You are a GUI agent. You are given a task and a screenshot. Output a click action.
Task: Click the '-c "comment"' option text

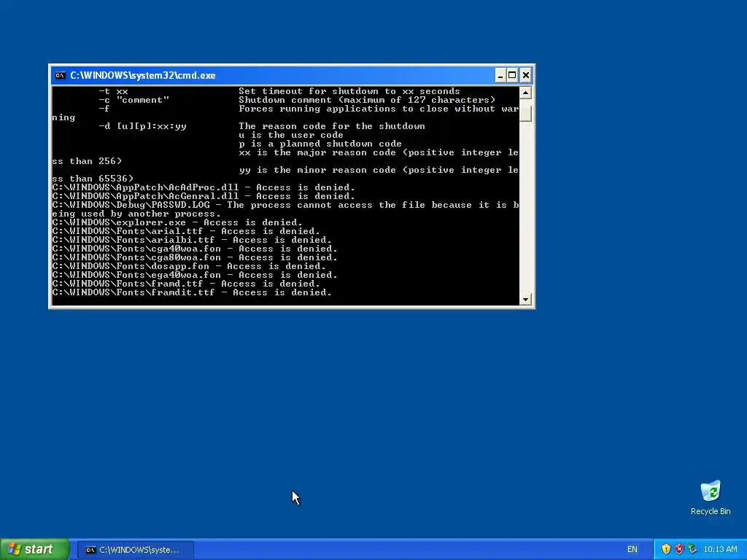tap(134, 100)
